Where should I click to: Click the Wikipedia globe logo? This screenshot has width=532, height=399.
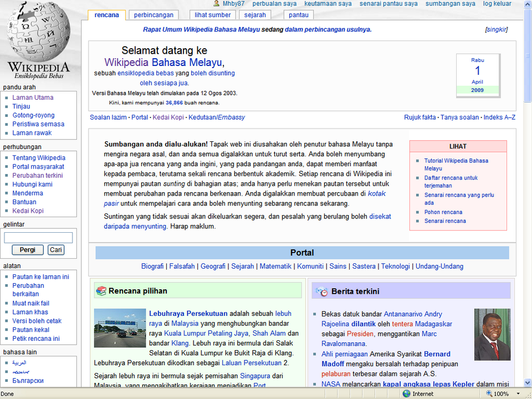[39, 40]
